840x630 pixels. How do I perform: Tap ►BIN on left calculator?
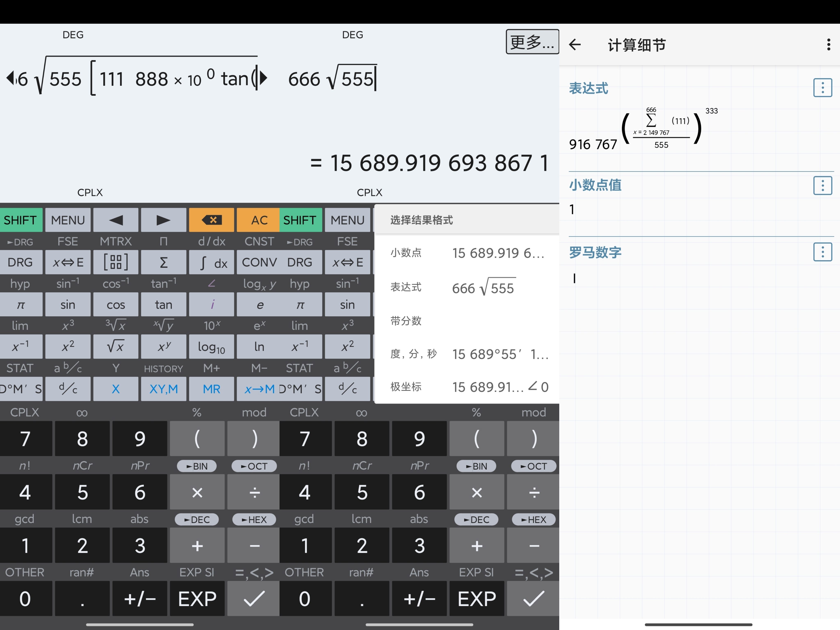[197, 466]
